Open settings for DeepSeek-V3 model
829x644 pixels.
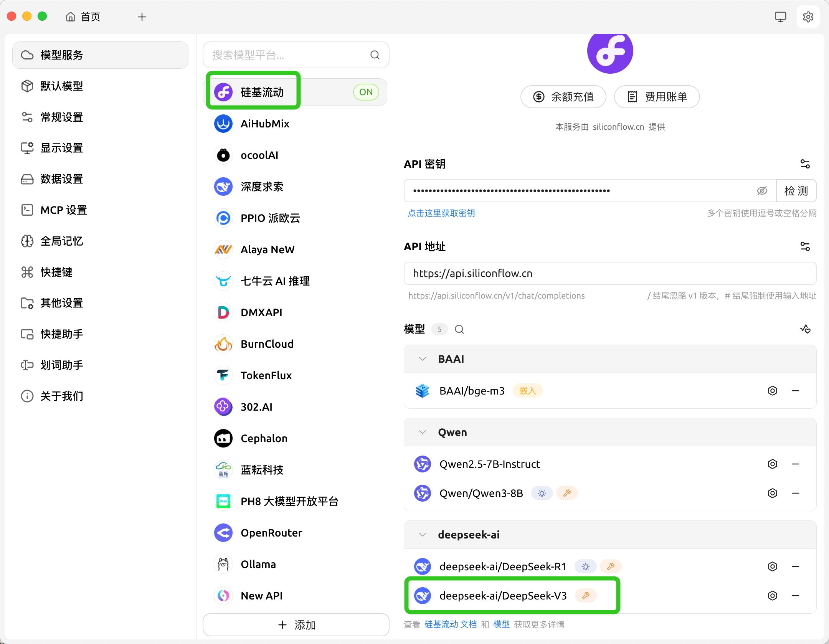pos(772,596)
